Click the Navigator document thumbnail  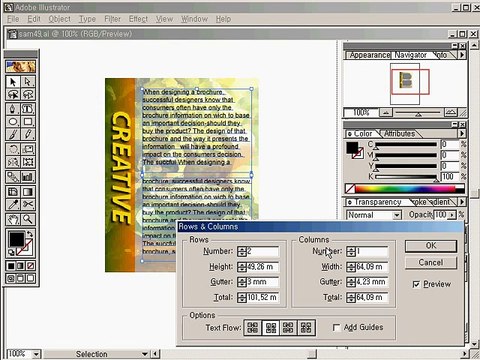[405, 80]
